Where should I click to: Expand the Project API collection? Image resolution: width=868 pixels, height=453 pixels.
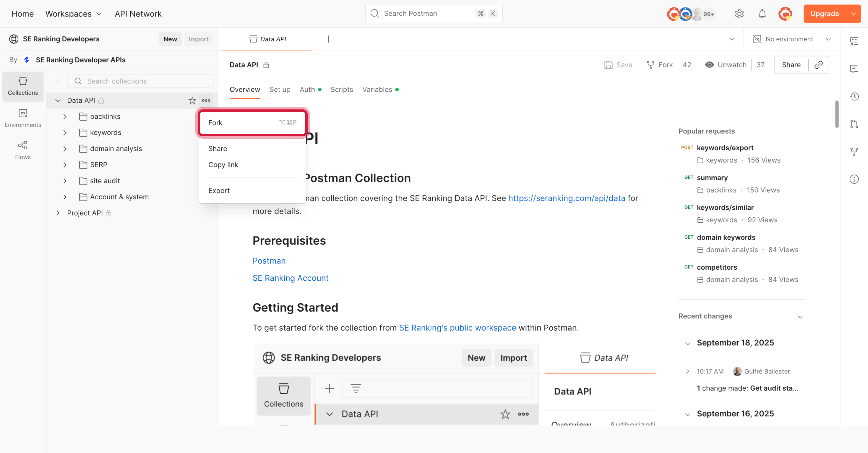pos(58,213)
